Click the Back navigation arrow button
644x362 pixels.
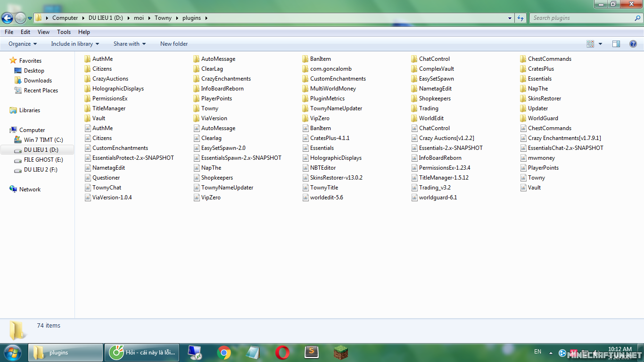coord(8,18)
